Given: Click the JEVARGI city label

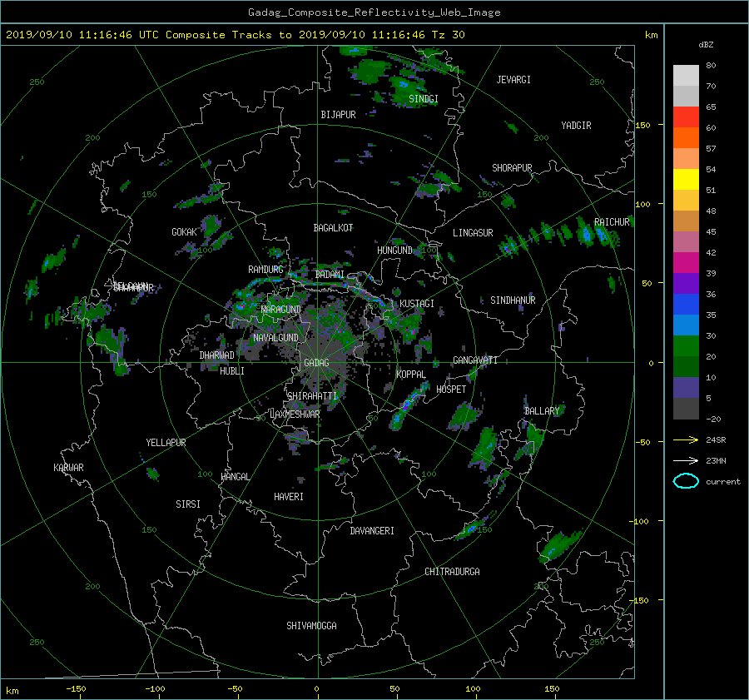Looking at the screenshot, I should 513,80.
